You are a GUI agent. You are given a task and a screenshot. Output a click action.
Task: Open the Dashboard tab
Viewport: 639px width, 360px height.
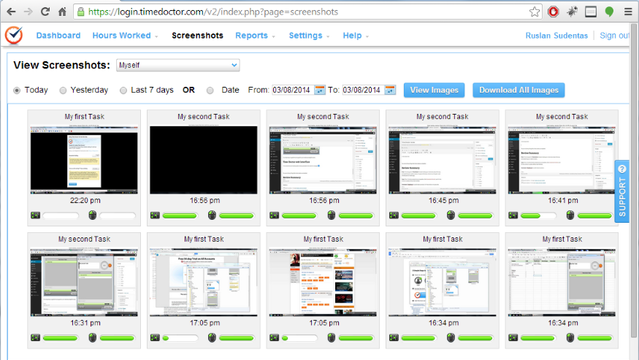pyautogui.click(x=58, y=35)
